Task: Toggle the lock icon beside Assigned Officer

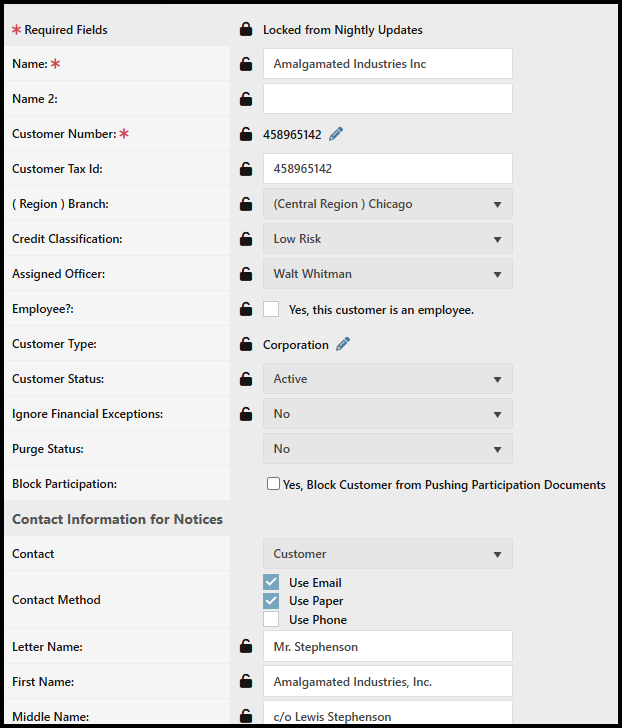Action: 245,274
